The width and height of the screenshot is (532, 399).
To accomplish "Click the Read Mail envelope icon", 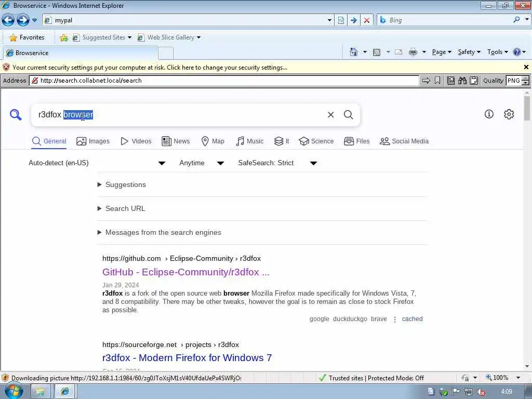I will coord(398,52).
